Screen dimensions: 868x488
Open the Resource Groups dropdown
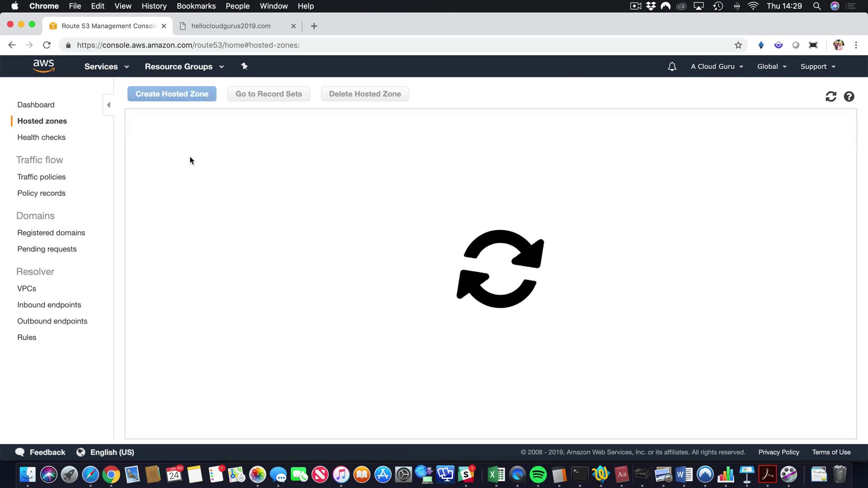coord(184,66)
